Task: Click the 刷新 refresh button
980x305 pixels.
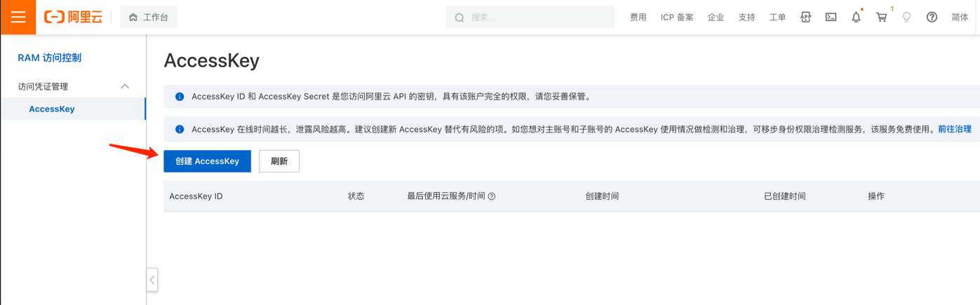Action: click(279, 161)
